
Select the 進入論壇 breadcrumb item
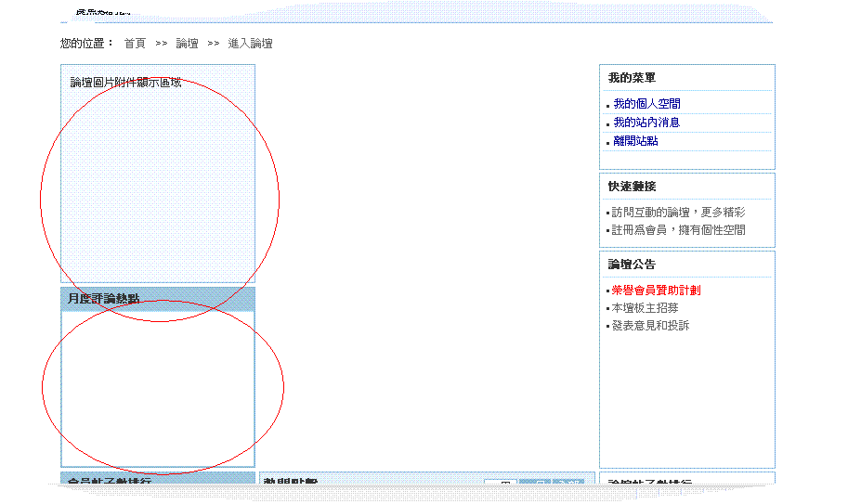coord(250,44)
